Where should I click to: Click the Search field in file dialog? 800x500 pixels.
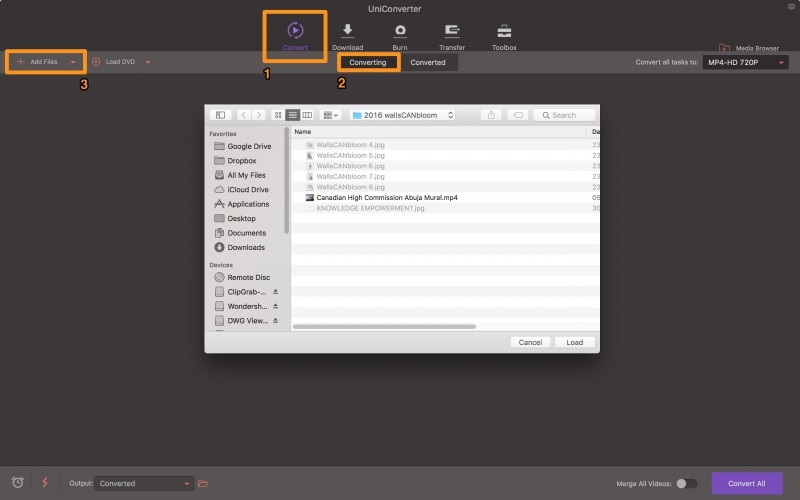564,115
